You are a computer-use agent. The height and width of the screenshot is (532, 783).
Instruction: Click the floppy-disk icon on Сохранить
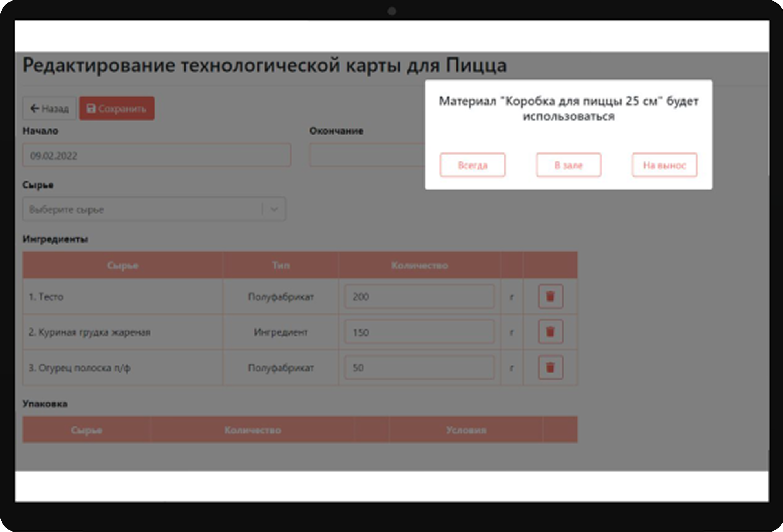[91, 108]
